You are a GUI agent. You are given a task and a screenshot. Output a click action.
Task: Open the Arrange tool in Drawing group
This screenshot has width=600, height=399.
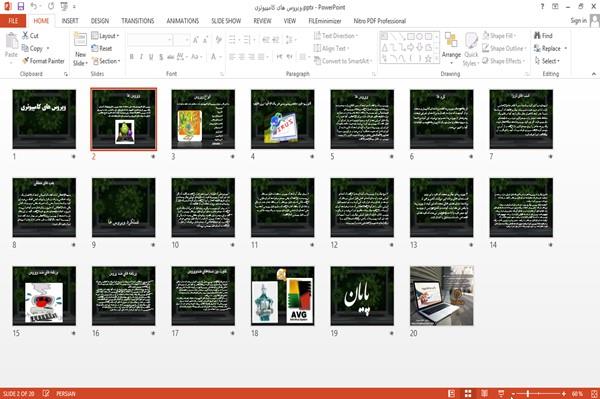click(451, 48)
